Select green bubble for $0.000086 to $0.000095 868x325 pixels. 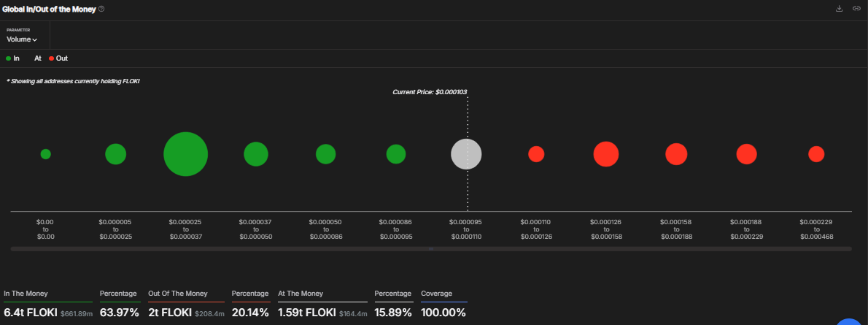tap(396, 154)
